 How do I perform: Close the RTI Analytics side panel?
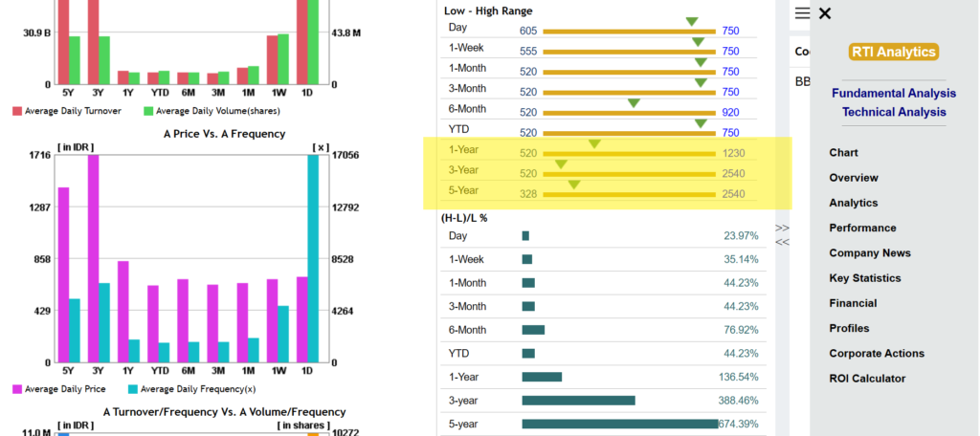click(x=825, y=13)
